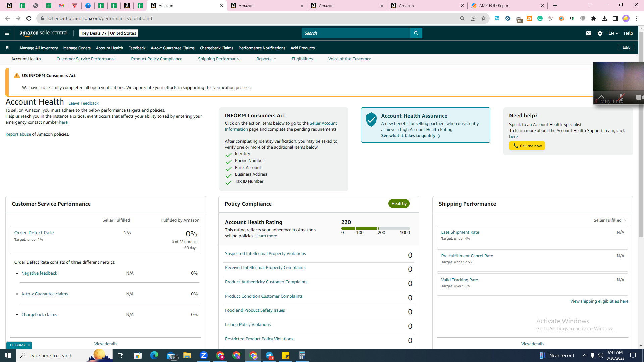Screen dimensions: 644x362
Task: Open the Windows notification center
Action: coord(633,355)
